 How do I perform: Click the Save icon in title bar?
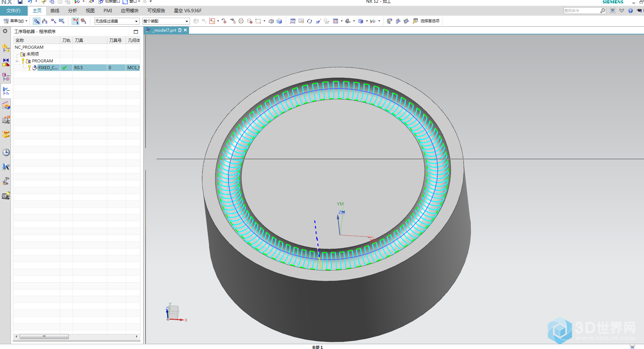[20, 2]
